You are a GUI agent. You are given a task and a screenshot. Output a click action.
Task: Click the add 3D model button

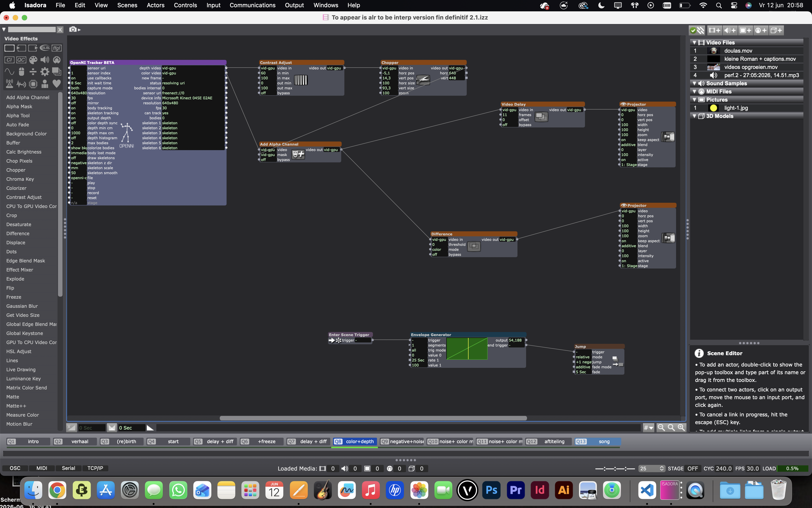[x=776, y=30]
